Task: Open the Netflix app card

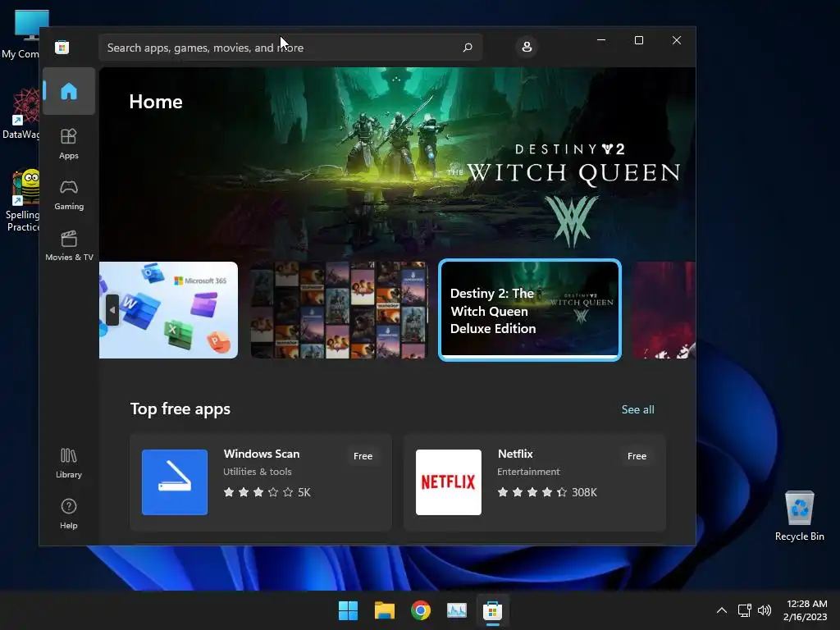Action: 535,482
